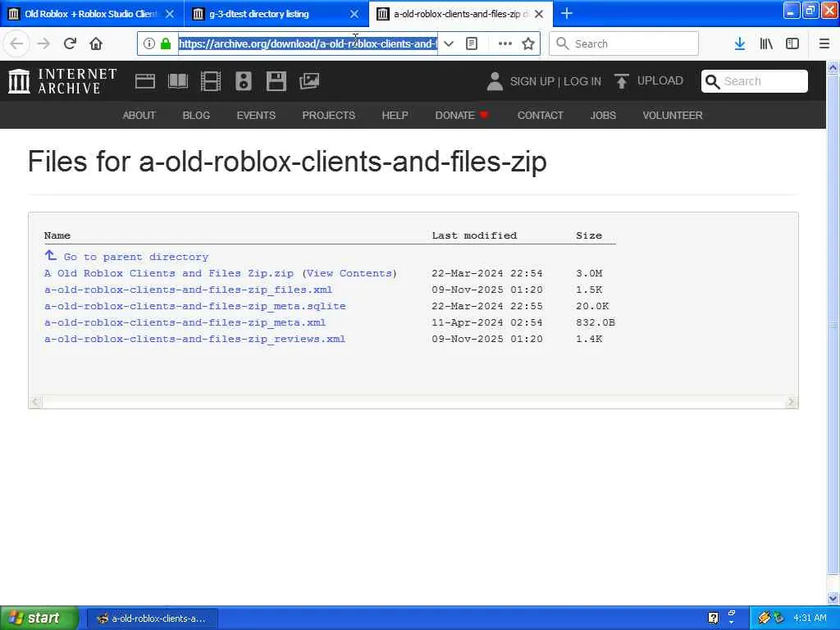This screenshot has height=630, width=840.
Task: Go to browser home page
Action: [96, 43]
